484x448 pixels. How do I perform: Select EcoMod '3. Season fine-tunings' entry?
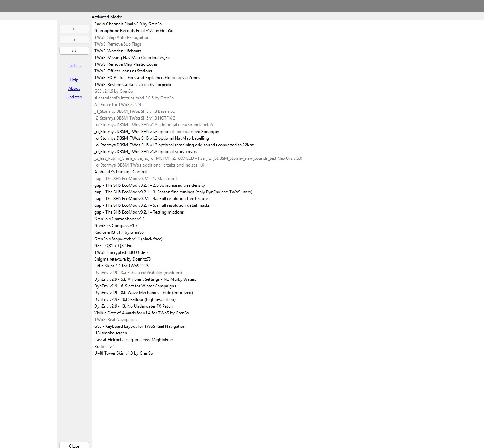[173, 192]
